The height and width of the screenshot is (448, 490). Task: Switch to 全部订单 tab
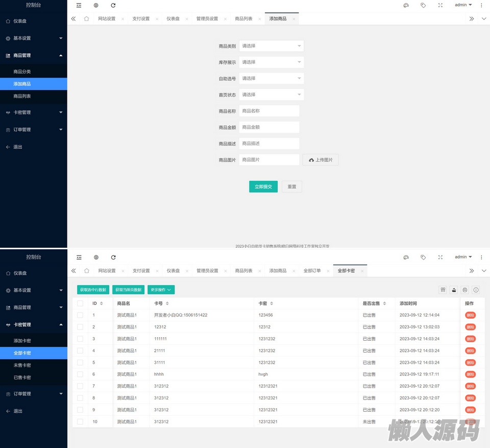312,271
